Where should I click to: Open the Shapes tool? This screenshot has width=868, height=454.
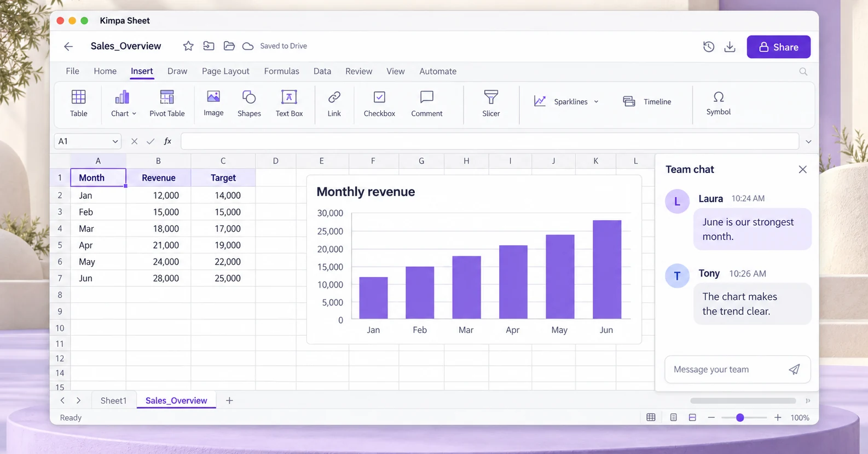coord(249,104)
